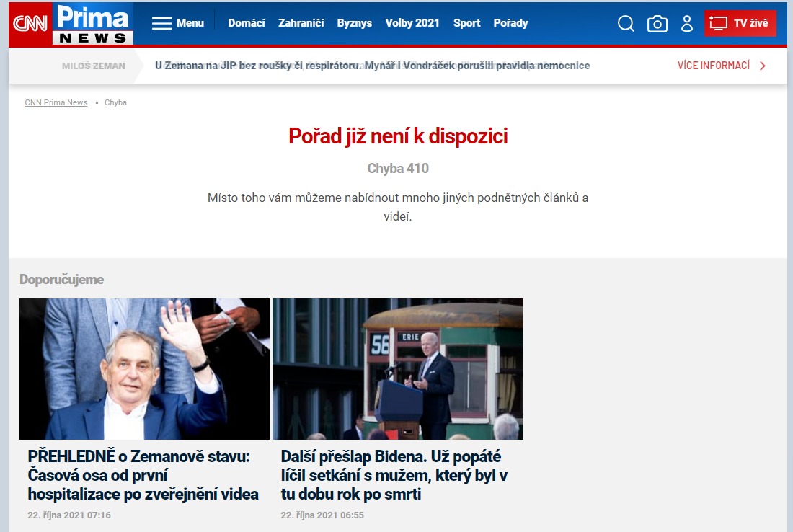
Task: Go to the CNN Prima News breadcrumb
Action: click(x=56, y=102)
